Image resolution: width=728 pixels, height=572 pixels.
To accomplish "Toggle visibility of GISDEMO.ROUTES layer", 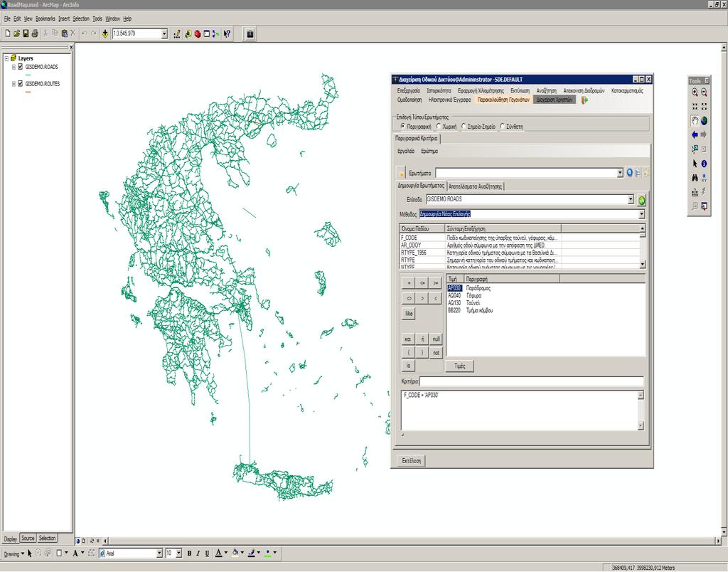I will (21, 84).
